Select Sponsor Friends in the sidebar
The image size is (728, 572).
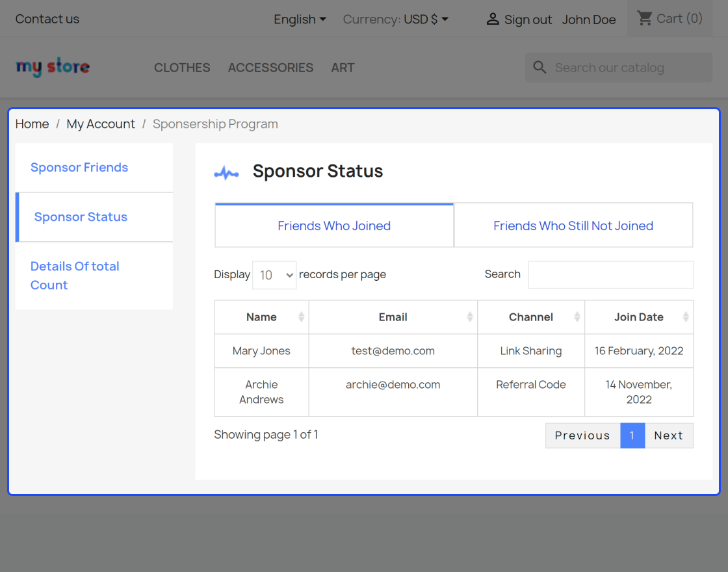point(94,167)
